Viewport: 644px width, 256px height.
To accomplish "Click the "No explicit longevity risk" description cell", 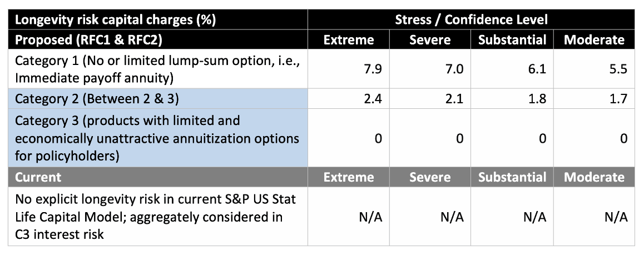I will pyautogui.click(x=157, y=217).
